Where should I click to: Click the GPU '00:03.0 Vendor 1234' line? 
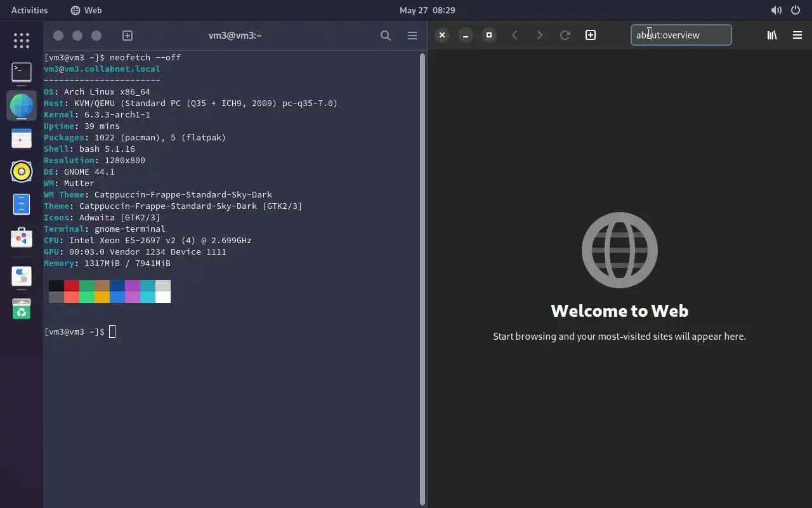[x=135, y=251]
